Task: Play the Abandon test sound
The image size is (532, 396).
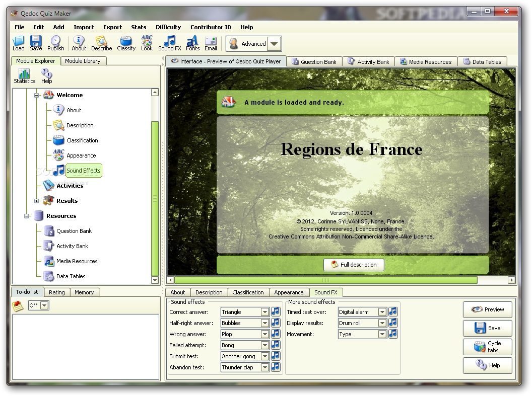Action: coord(276,367)
